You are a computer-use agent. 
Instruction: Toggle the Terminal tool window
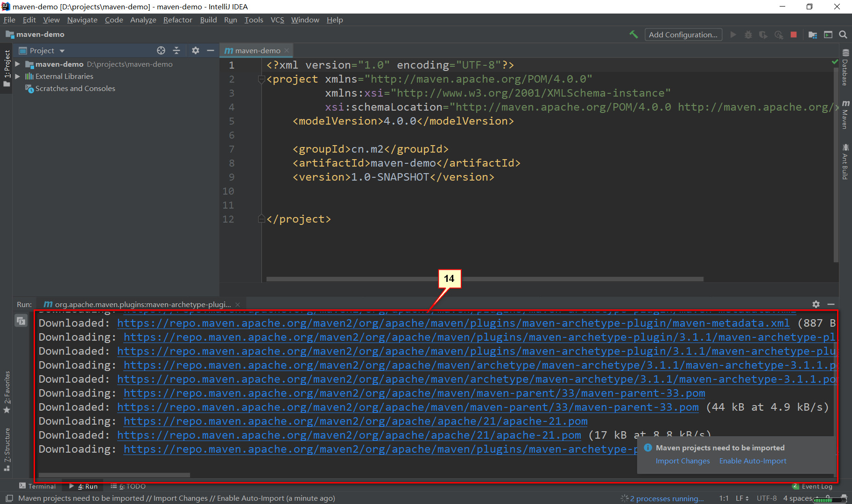37,486
